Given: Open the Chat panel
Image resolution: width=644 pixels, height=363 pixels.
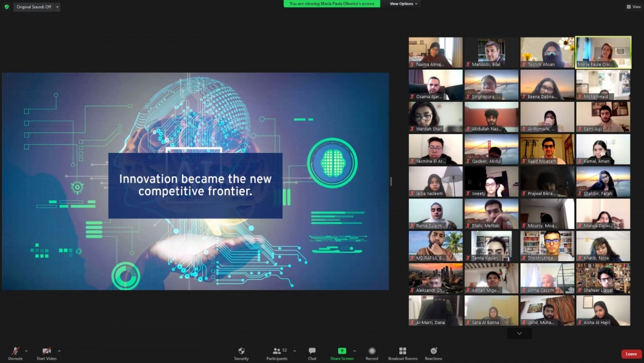Looking at the screenshot, I should point(312,353).
